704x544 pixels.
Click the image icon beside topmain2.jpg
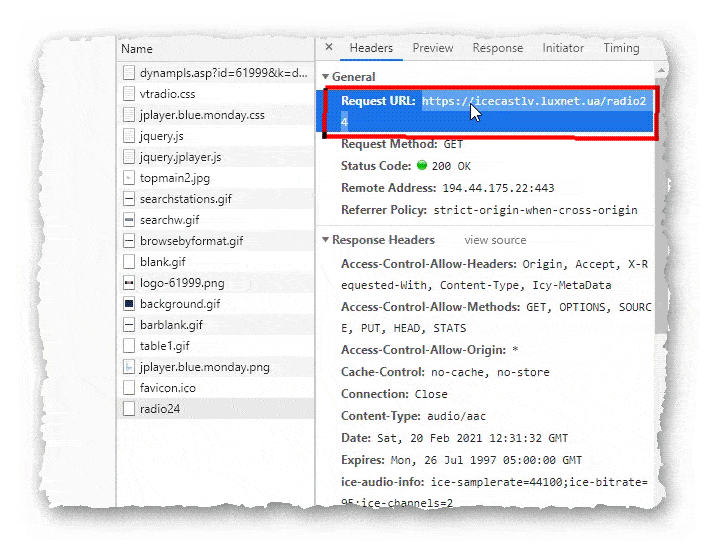(129, 178)
